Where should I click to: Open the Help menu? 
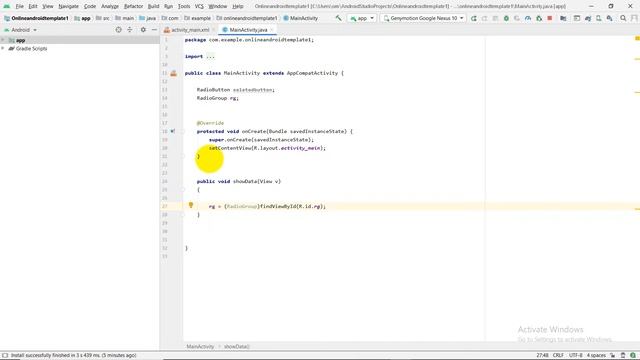238,6
